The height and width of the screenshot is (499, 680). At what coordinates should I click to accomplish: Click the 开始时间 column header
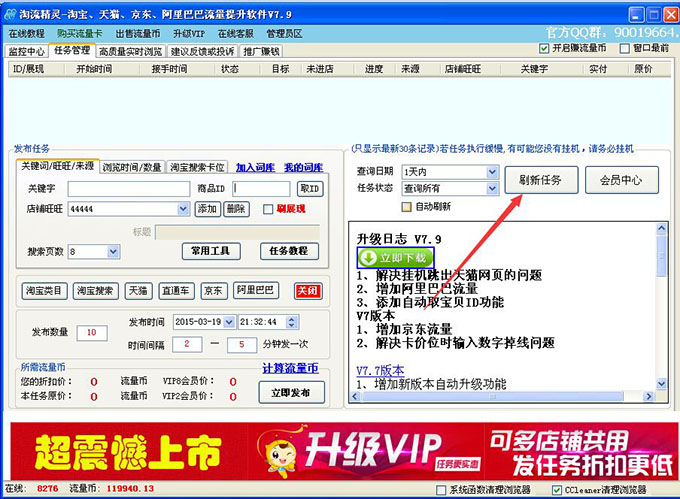95,69
